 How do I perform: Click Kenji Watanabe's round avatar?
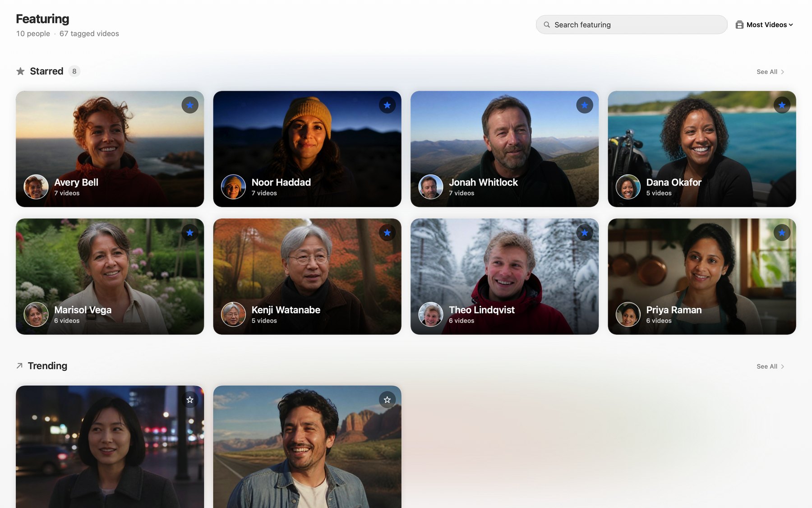(x=233, y=314)
